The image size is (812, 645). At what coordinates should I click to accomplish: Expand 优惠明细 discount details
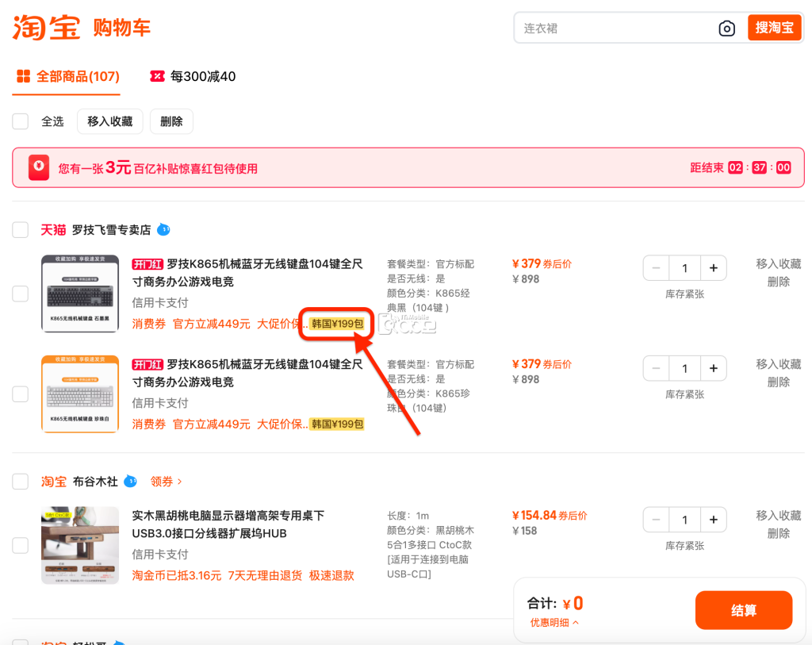pos(554,622)
